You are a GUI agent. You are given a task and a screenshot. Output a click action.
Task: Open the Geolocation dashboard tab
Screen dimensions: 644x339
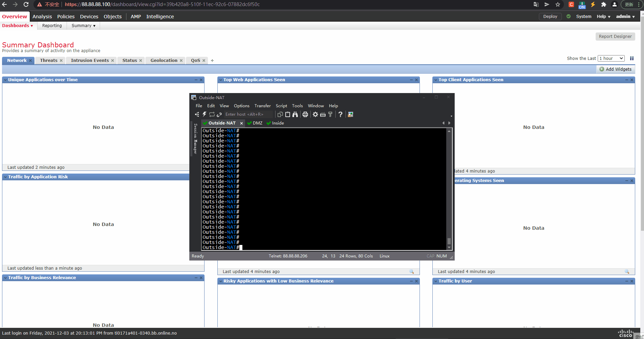click(164, 61)
